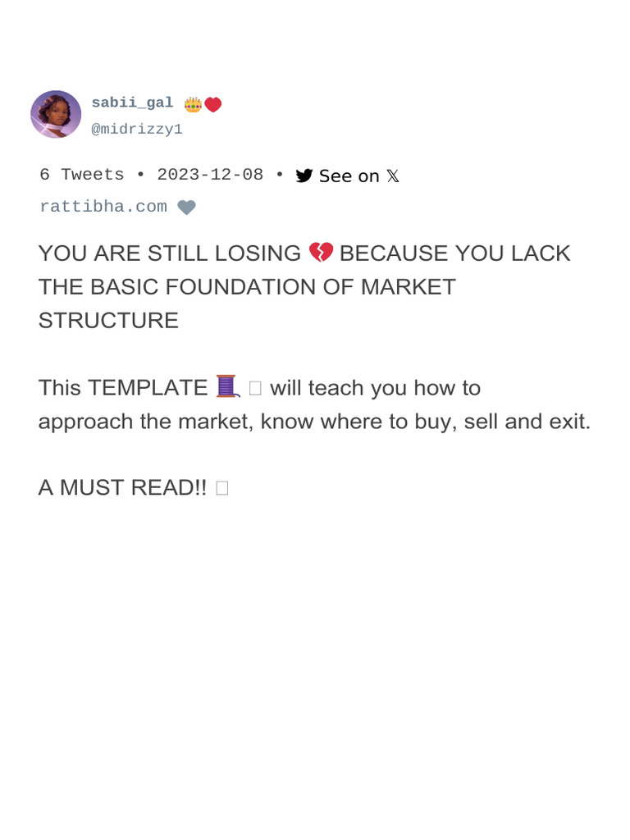Viewport: 630px width, 840px height.
Task: Click the X logo icon
Action: [x=393, y=176]
